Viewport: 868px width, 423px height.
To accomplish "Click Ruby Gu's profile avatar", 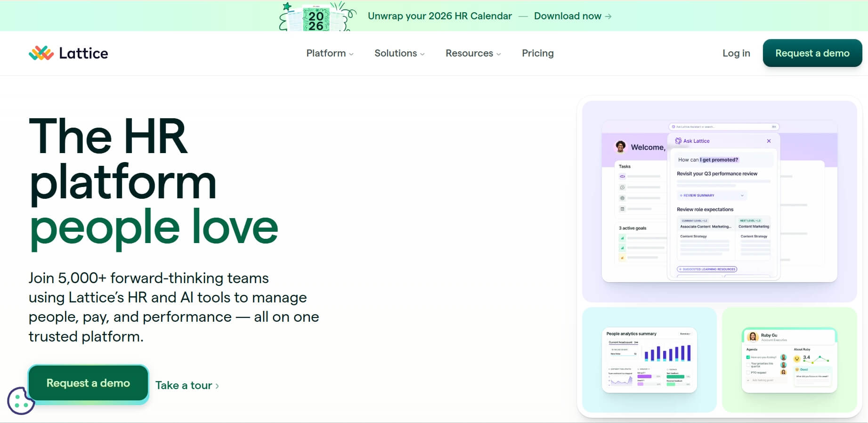I will [753, 337].
